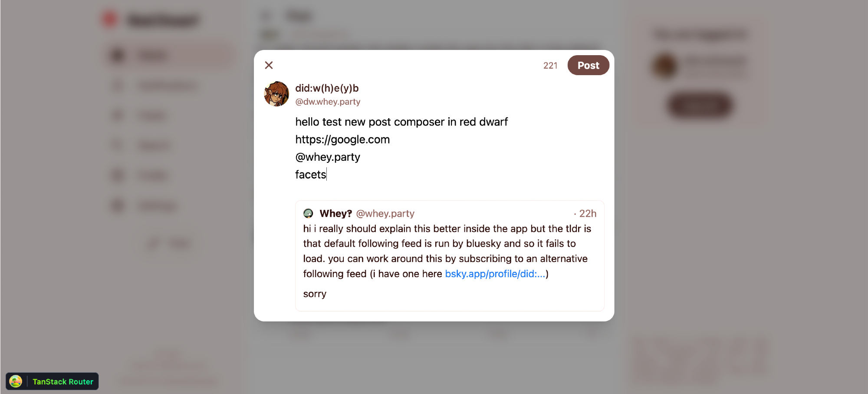Click the Whey? name in quoted post
The image size is (868, 394).
point(335,213)
